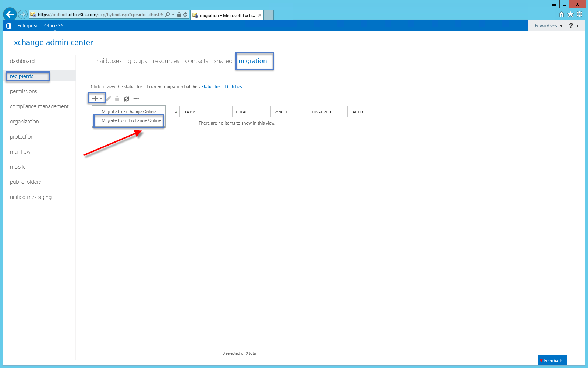Open a new blank browser tab
This screenshot has height=368, width=588.
[x=269, y=15]
